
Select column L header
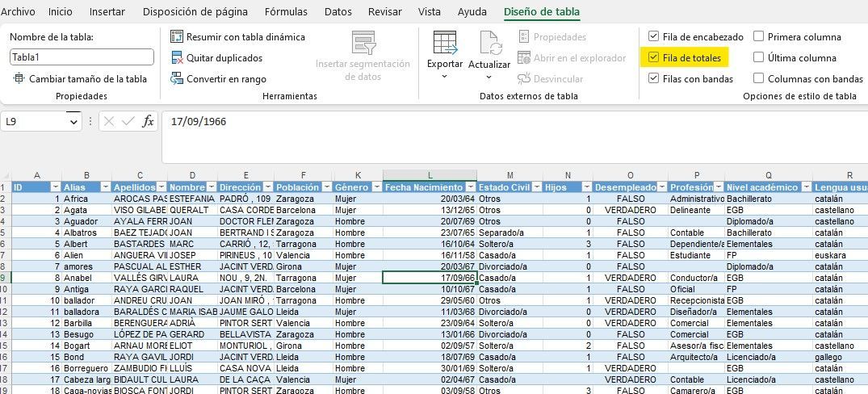[x=430, y=175]
